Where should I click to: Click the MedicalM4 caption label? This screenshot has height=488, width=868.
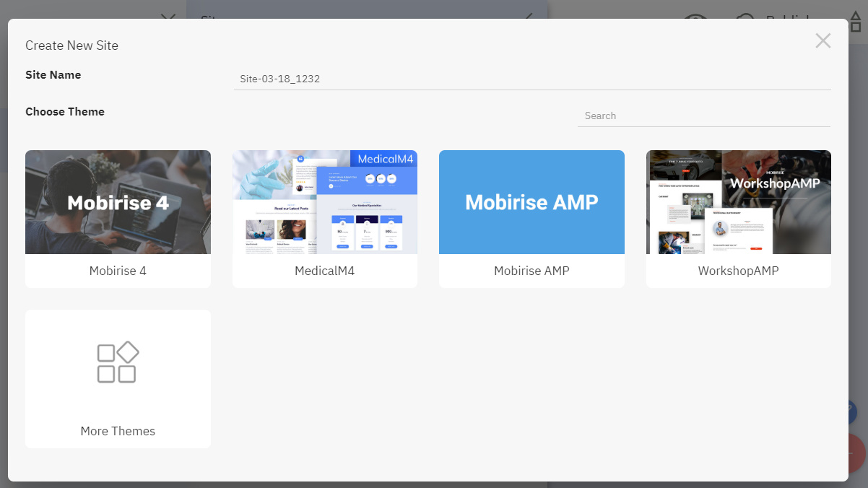(x=325, y=271)
